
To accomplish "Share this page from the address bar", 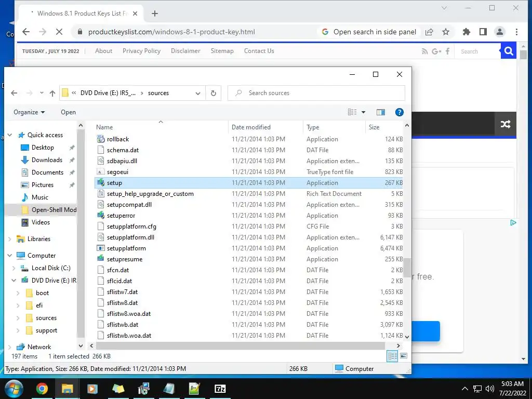I will 429,32.
